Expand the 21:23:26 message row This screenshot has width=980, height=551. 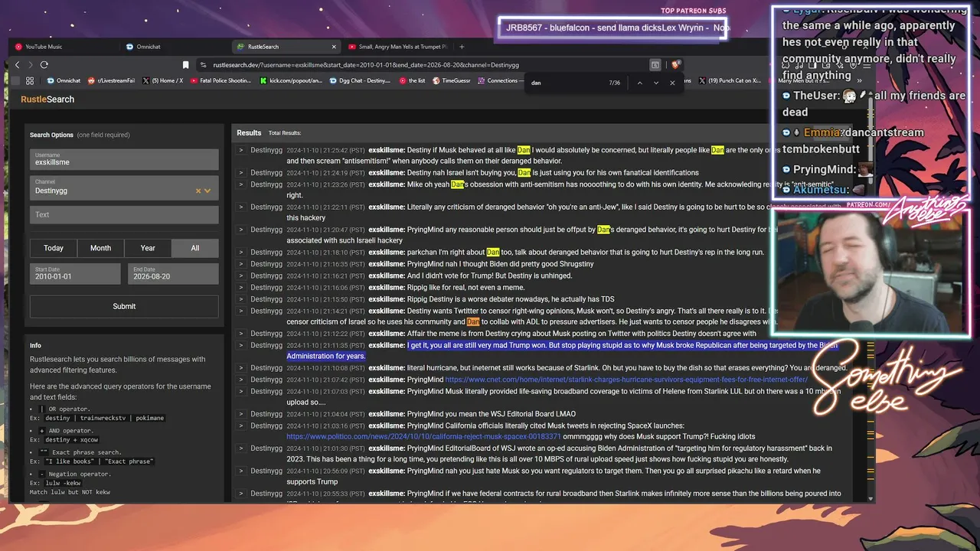[x=240, y=184]
